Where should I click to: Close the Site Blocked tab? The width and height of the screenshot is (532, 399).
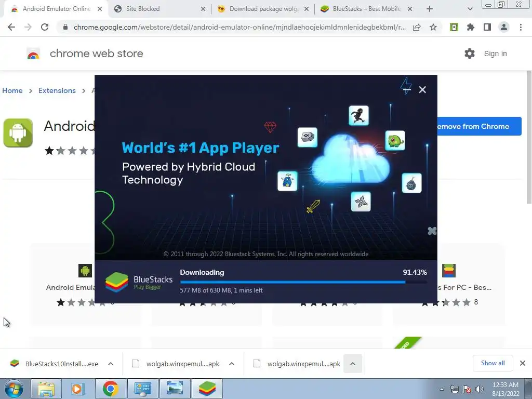tap(203, 9)
